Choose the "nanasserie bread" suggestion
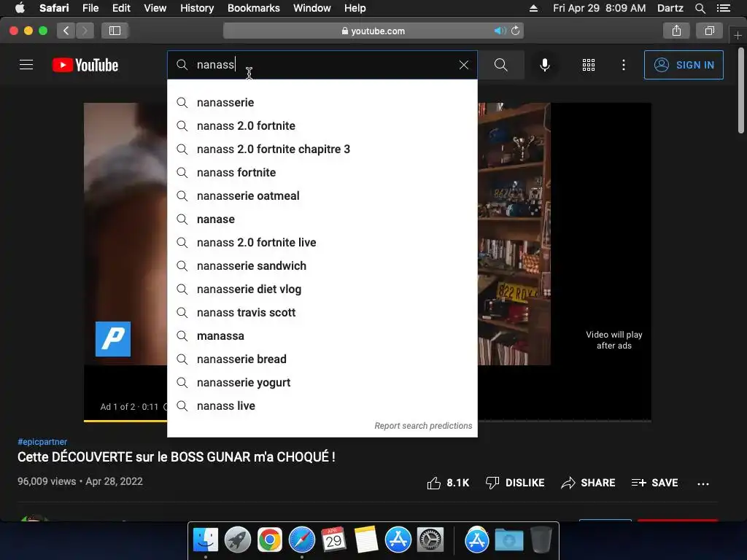This screenshot has width=747, height=560. coord(322,359)
